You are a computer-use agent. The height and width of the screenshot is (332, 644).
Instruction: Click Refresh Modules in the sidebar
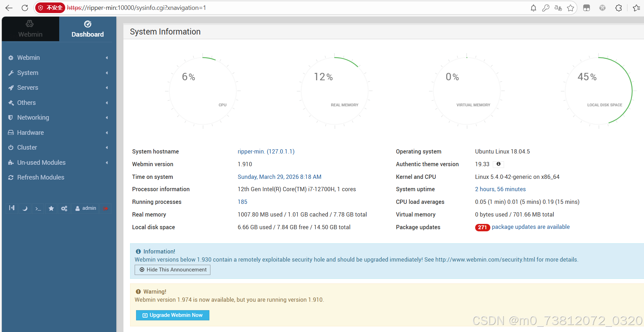click(58, 177)
